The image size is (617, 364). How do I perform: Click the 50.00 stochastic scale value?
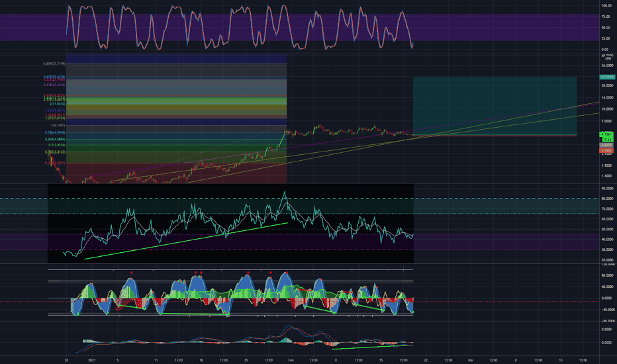[x=606, y=28]
